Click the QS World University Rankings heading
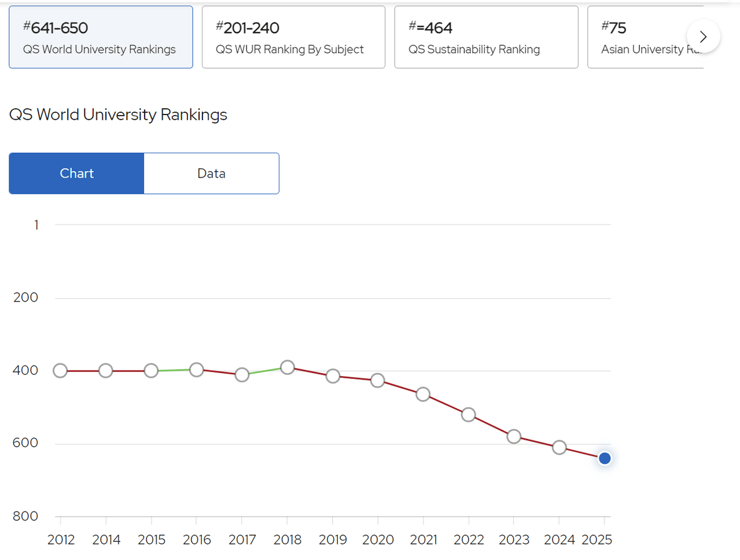 click(118, 115)
